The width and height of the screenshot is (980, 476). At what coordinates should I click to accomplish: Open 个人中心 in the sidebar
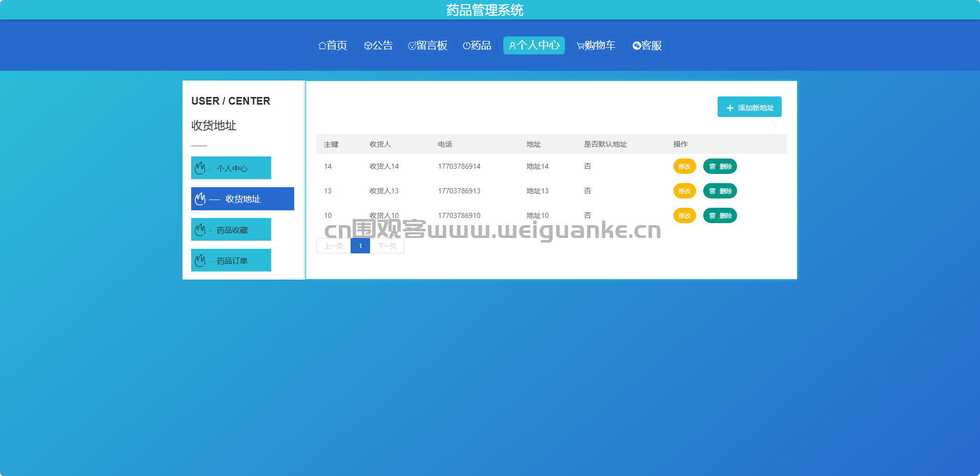point(231,168)
